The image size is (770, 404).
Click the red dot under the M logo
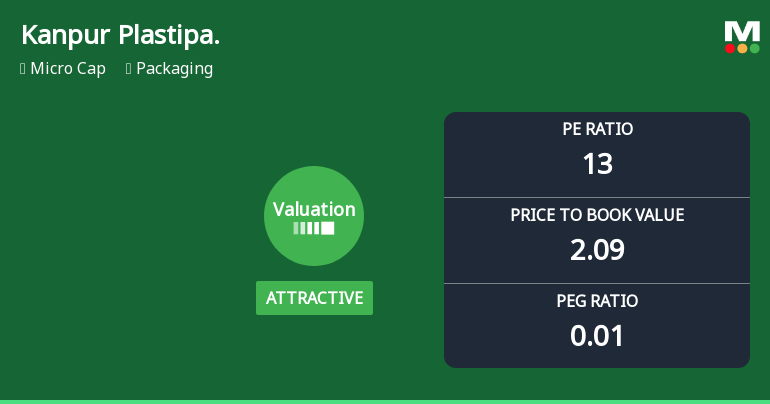point(730,48)
